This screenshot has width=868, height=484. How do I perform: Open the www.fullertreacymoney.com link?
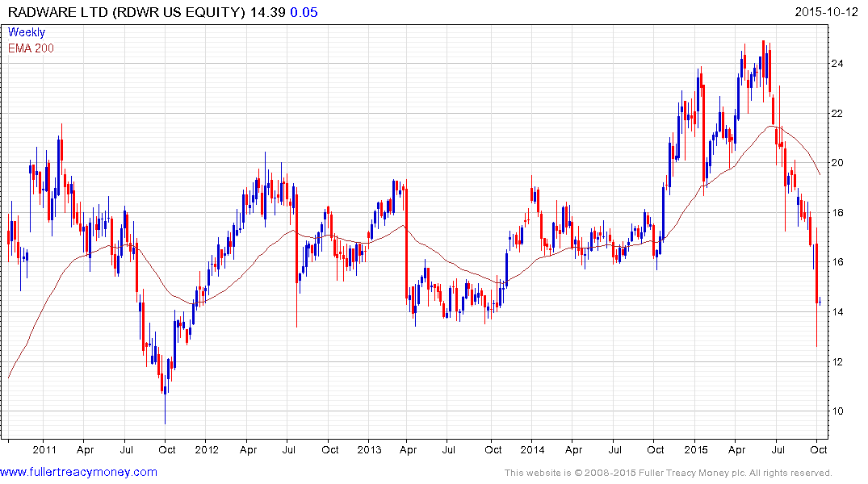pyautogui.click(x=78, y=472)
